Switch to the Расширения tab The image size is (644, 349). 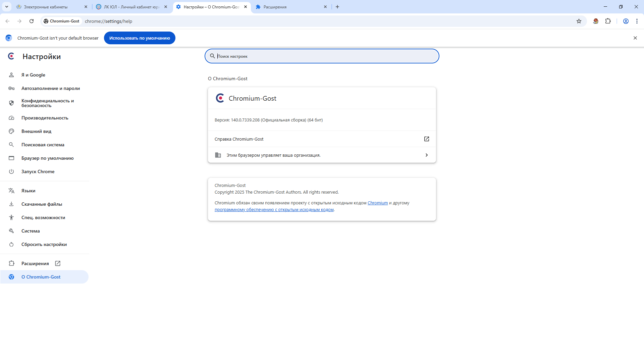(x=291, y=7)
